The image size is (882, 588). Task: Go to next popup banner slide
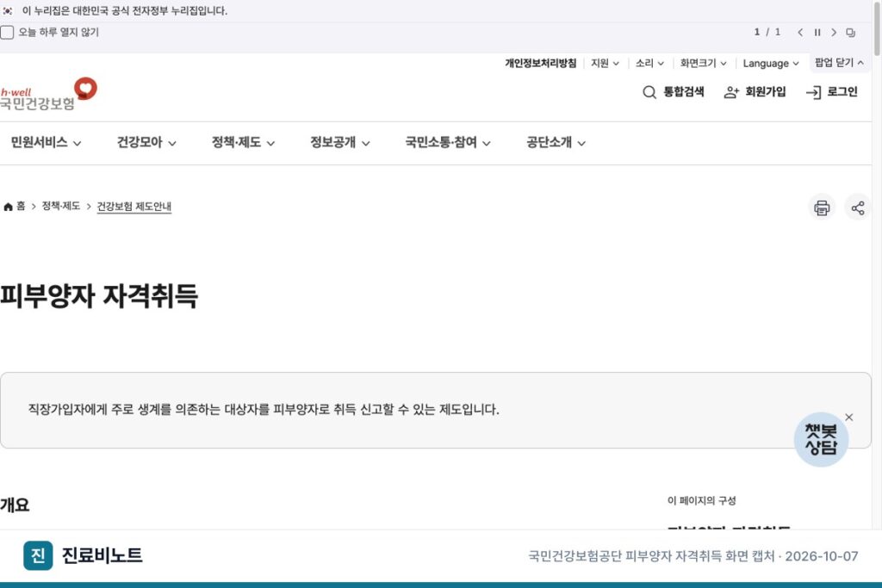[834, 33]
